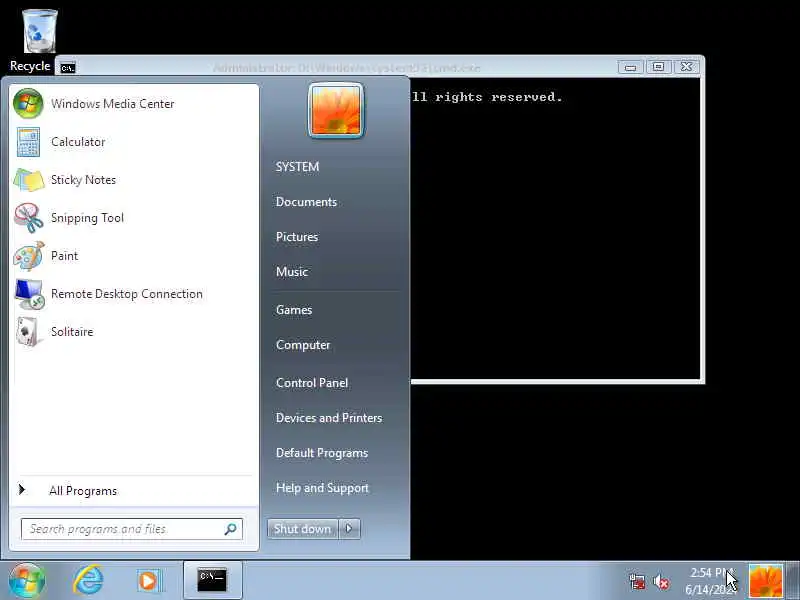Open Computer from Start menu
The width and height of the screenshot is (800, 600).
[303, 345]
